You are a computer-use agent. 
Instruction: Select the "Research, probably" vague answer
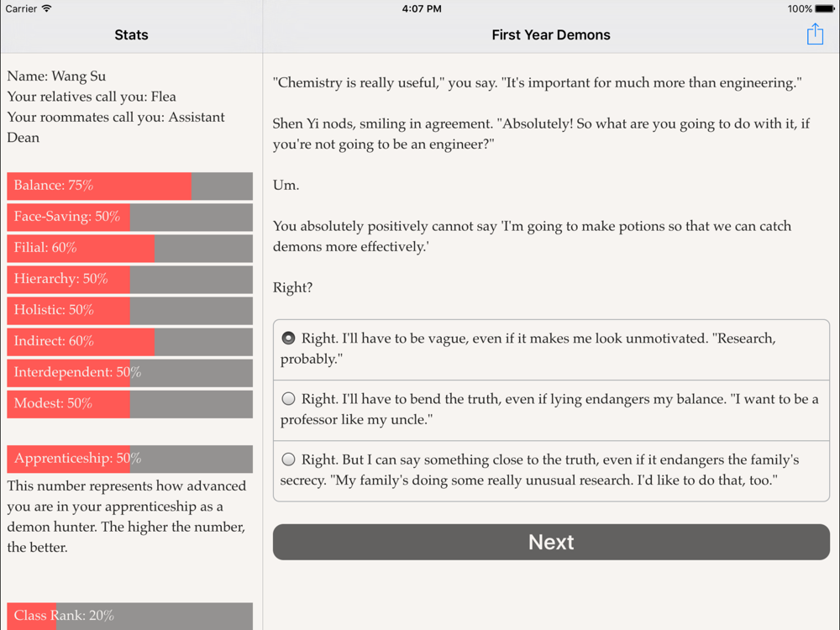pos(551,349)
